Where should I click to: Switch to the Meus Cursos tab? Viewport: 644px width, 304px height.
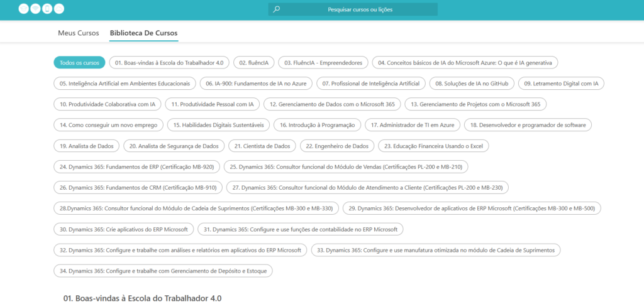(79, 33)
